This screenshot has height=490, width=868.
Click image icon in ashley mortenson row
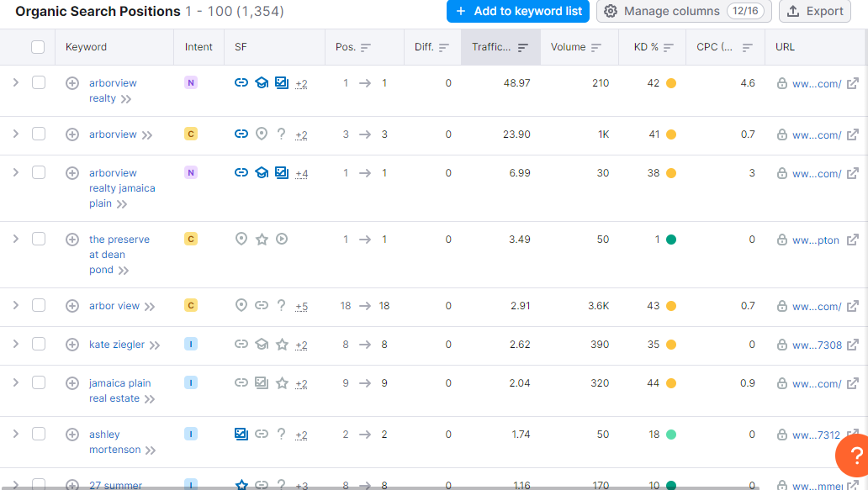click(241, 435)
